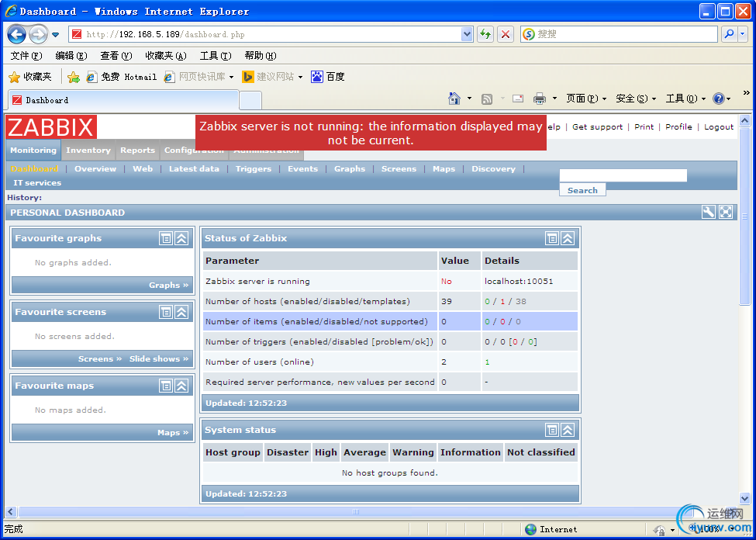The image size is (756, 540).
Task: Open Favourite graphs widget menu icon
Action: [x=166, y=238]
